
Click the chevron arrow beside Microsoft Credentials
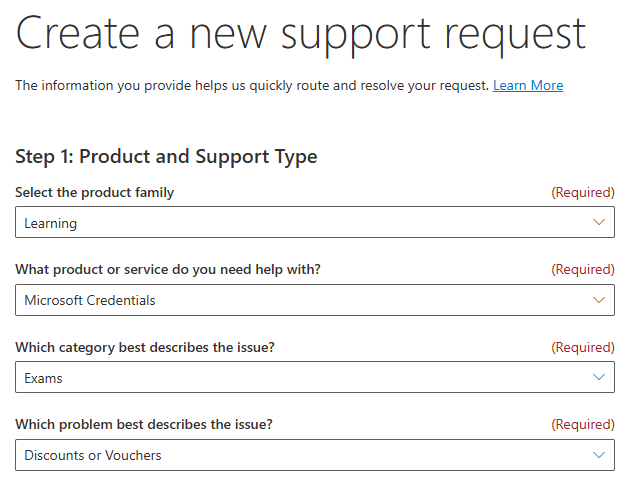click(x=599, y=300)
